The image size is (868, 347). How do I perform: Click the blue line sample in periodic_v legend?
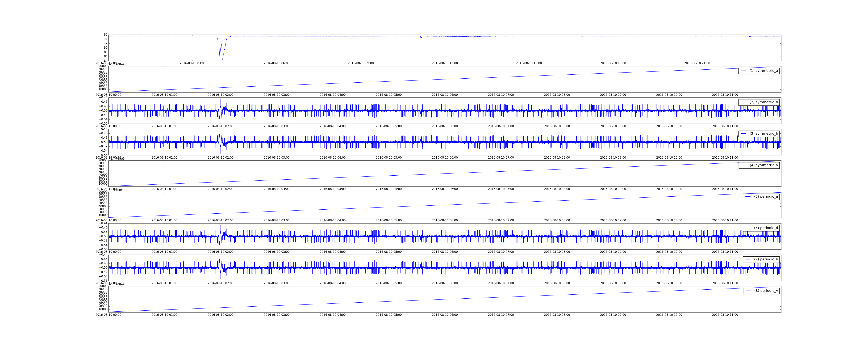click(748, 291)
